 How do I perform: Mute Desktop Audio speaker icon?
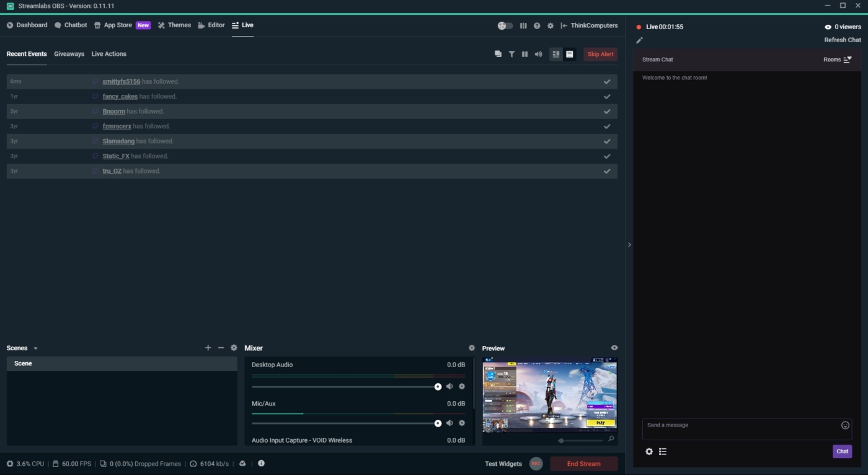(x=449, y=386)
